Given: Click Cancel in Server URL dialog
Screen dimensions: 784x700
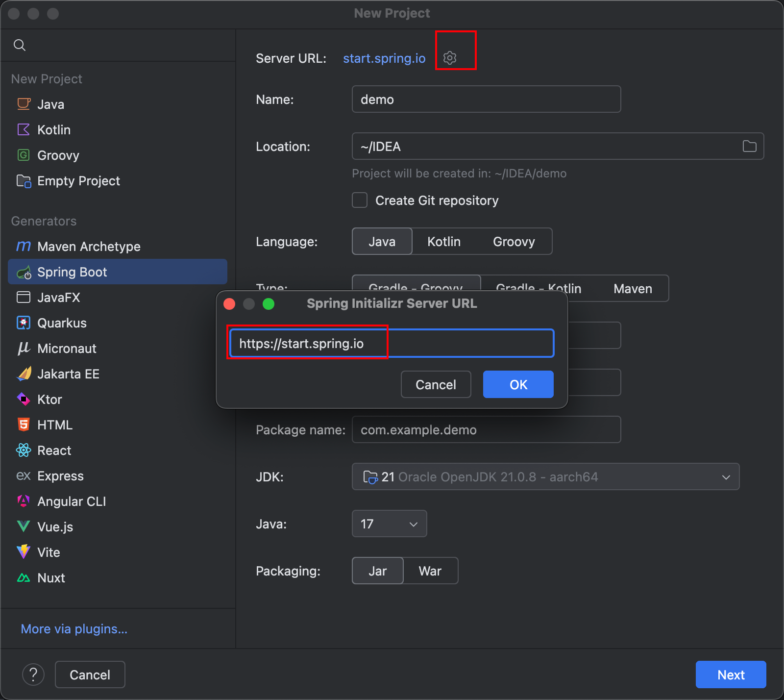Looking at the screenshot, I should click(x=436, y=384).
